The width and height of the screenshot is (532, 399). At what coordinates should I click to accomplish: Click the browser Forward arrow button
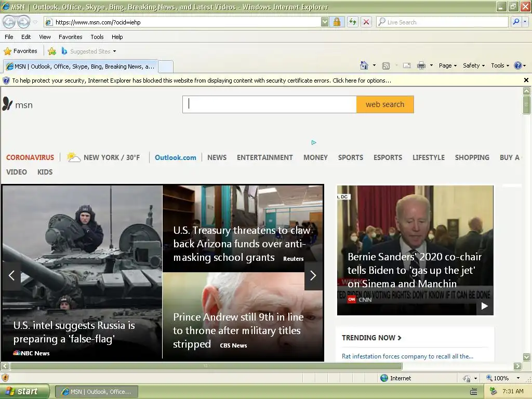pos(23,22)
